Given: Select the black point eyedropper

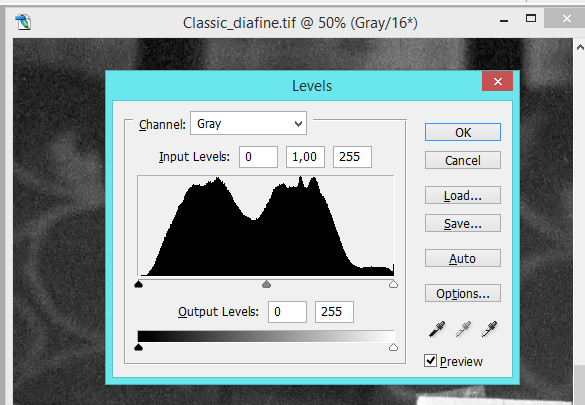Looking at the screenshot, I should point(437,329).
